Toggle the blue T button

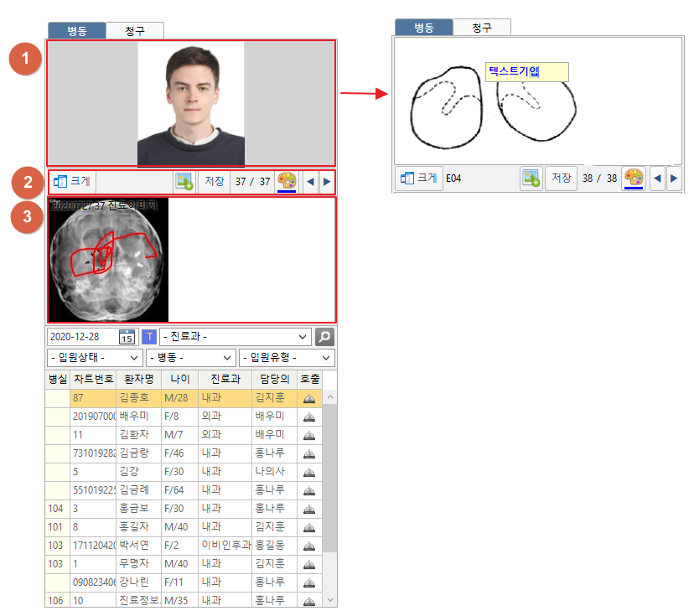tap(149, 337)
